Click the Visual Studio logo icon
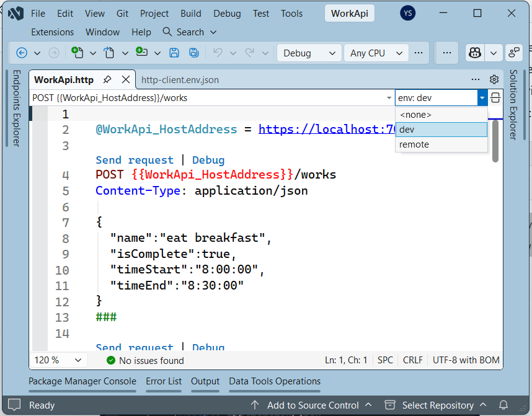Screen dimensions: 532x416 point(16,14)
